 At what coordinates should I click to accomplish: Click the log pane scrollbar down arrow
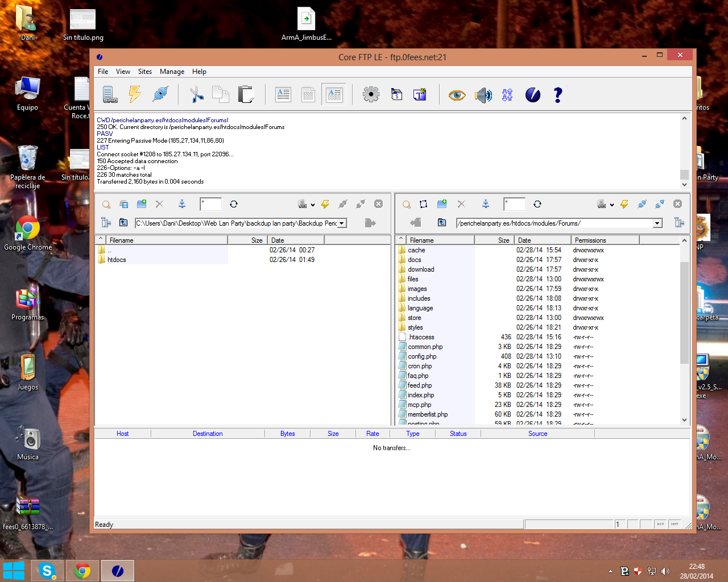(684, 185)
